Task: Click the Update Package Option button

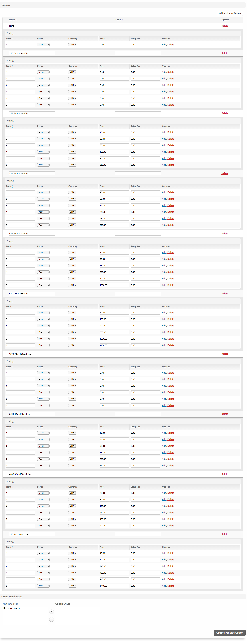Action: pyautogui.click(x=230, y=633)
